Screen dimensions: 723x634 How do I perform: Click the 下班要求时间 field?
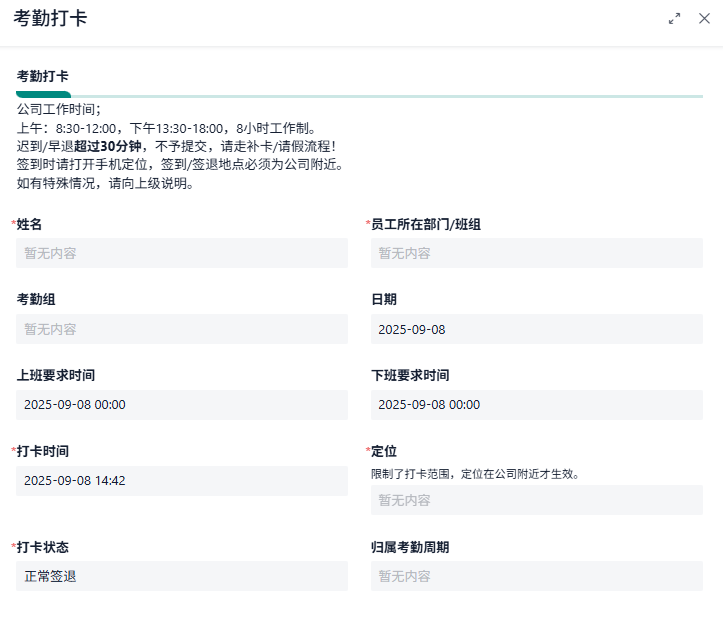537,405
